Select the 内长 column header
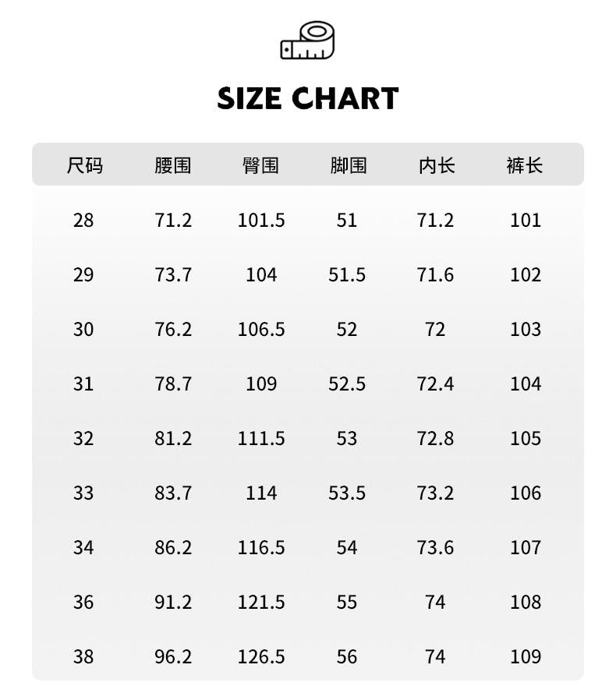 point(436,165)
